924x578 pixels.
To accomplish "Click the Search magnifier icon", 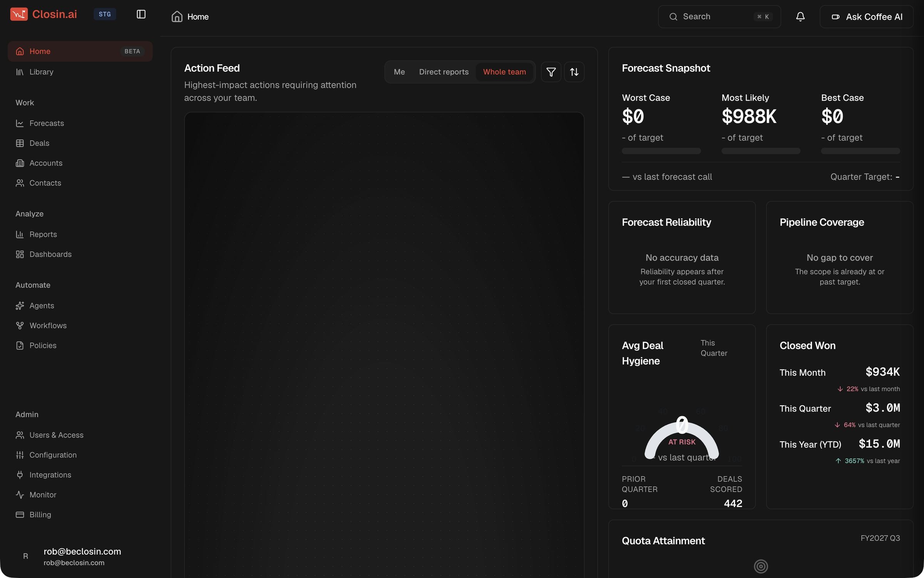I will point(673,17).
